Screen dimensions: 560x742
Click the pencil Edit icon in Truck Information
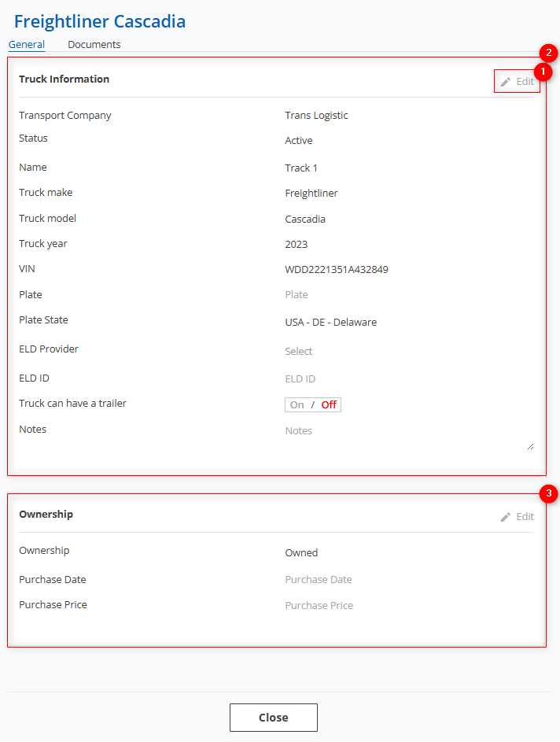click(506, 82)
